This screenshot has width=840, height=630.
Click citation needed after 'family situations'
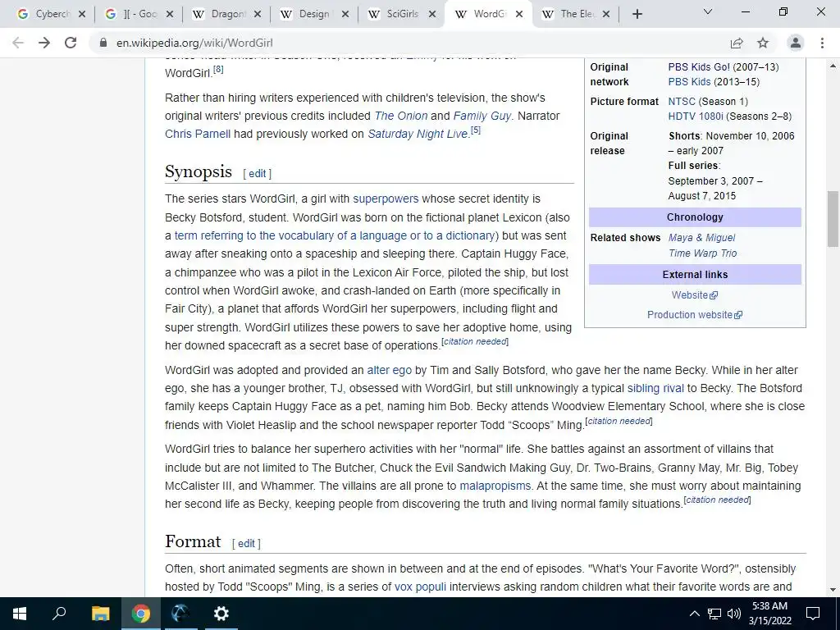point(717,500)
